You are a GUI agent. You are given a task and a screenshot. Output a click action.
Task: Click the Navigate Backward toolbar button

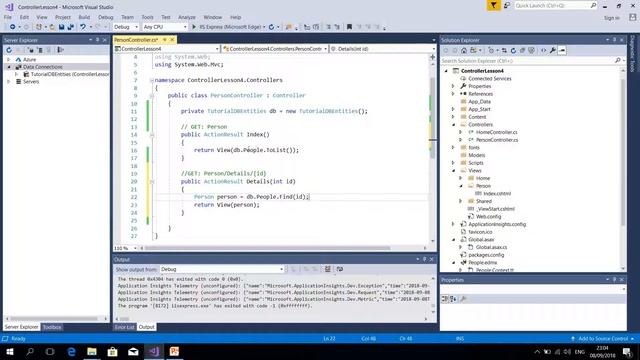pos(12,27)
